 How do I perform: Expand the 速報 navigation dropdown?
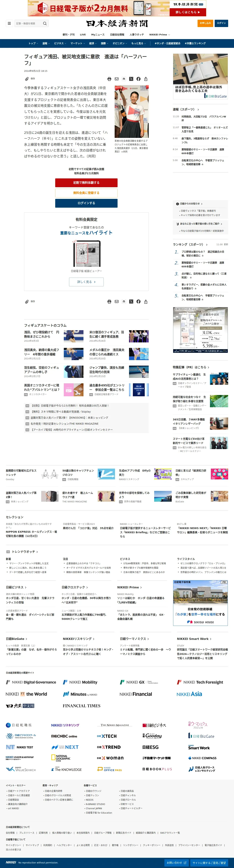tap(46, 43)
